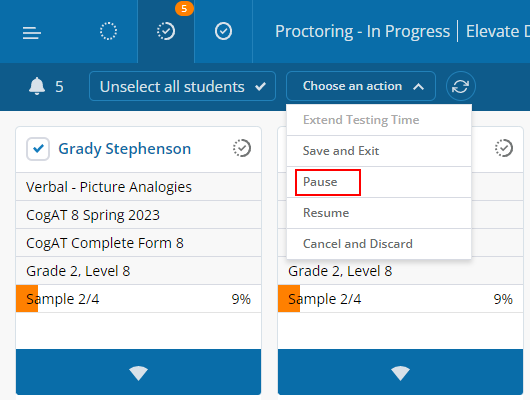The width and height of the screenshot is (530, 400).
Task: Open the in-progress tab with badge 5
Action: [x=166, y=31]
